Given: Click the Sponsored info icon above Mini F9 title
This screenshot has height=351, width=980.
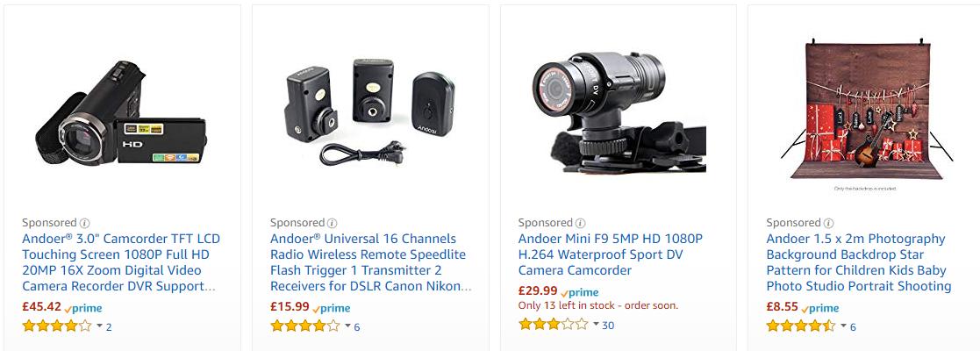Looking at the screenshot, I should click(x=581, y=223).
